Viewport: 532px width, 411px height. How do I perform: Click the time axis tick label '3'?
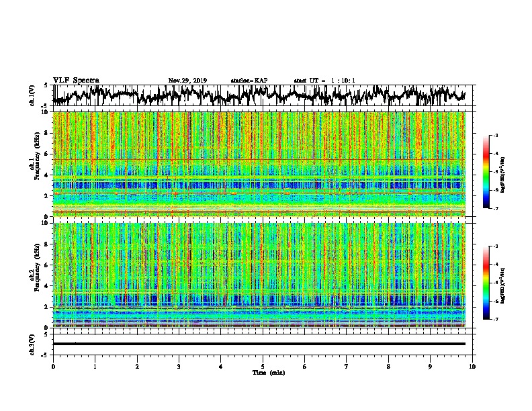[x=179, y=367]
